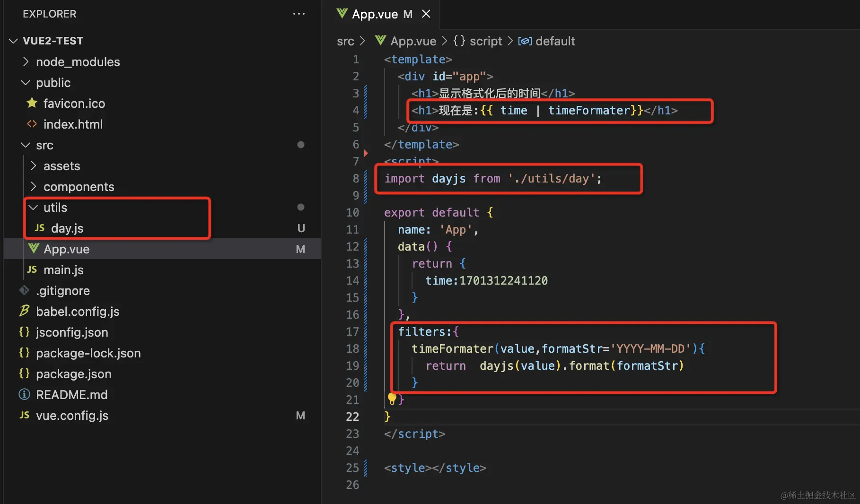860x504 pixels.
Task: Select the vue.config.js file name
Action: [x=72, y=415]
